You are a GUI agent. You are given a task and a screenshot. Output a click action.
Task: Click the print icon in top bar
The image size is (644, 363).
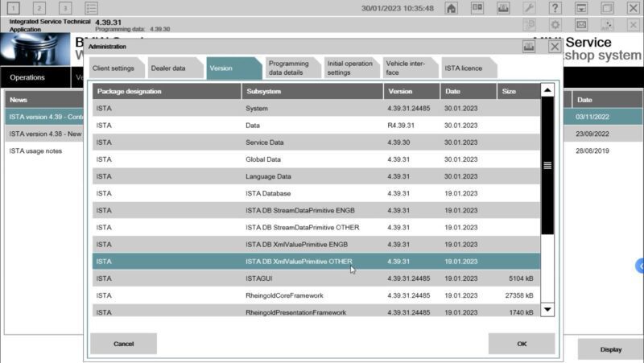[503, 8]
